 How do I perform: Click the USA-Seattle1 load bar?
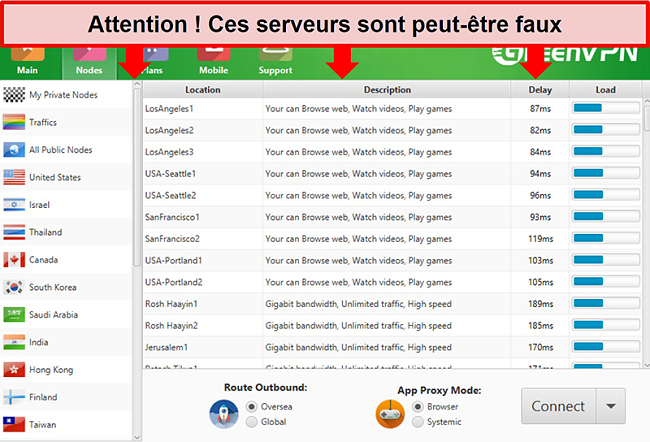click(x=605, y=173)
